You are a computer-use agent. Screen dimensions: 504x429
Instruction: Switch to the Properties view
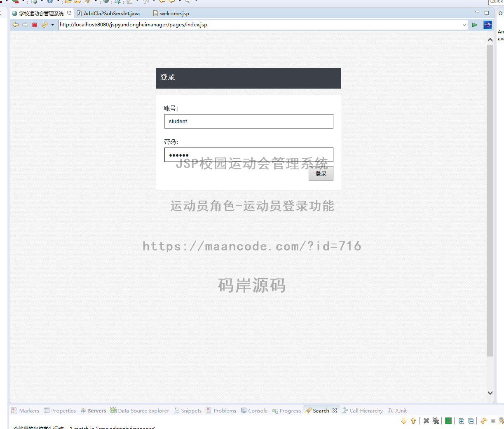click(60, 410)
